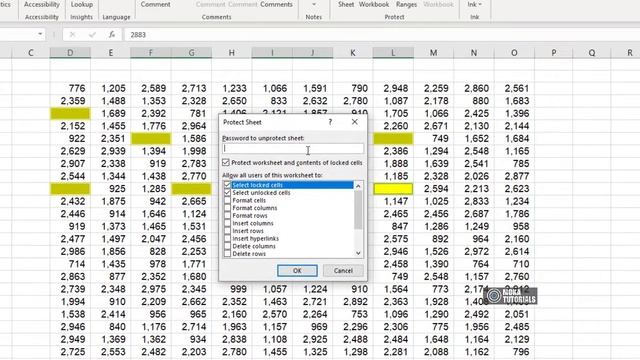Select column E header
The height and width of the screenshot is (360, 640).
[111, 53]
